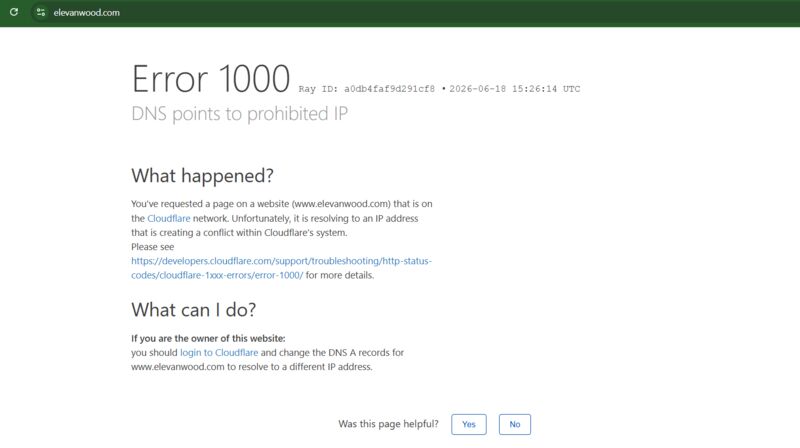The width and height of the screenshot is (800, 448).
Task: Click the www.elevanwood.com to resolve sentence
Action: pos(252,367)
